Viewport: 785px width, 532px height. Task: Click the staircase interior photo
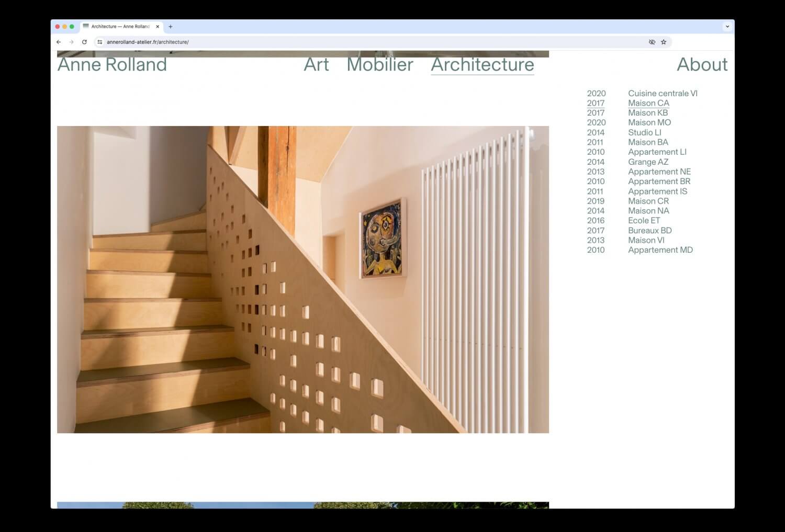(x=303, y=279)
